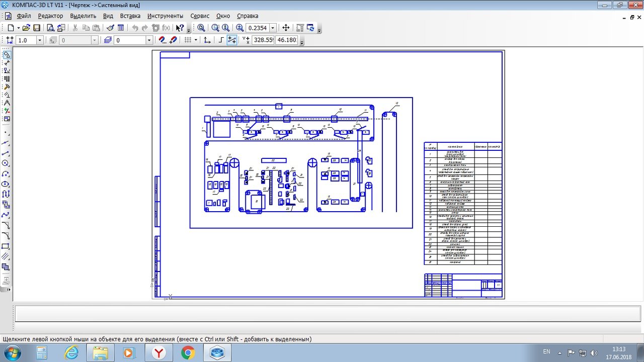Image resolution: width=644 pixels, height=362 pixels.
Task: Toggle orthogonal drawing mode
Action: [x=221, y=40]
